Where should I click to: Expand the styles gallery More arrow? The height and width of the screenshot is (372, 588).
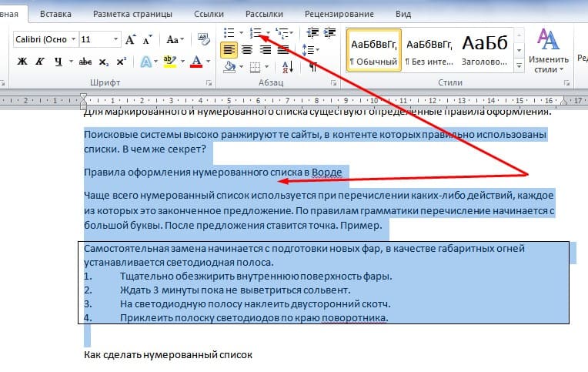(519, 65)
